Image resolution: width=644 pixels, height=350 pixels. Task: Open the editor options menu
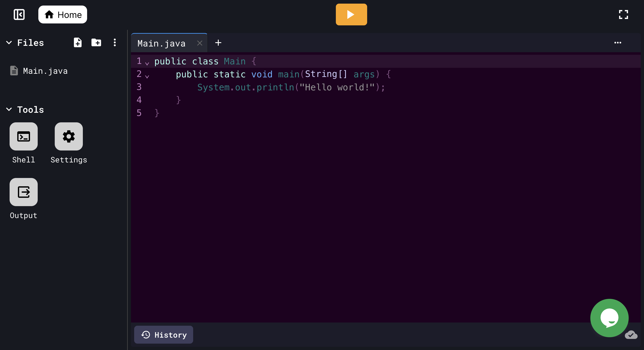pos(618,43)
